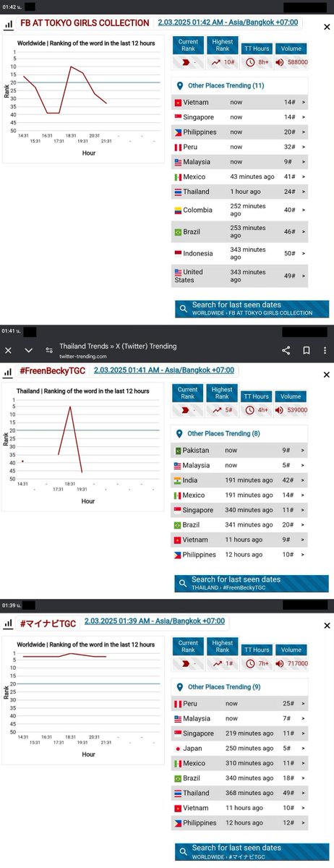Click Thailand ranking chart of last 12 hours

83,446
